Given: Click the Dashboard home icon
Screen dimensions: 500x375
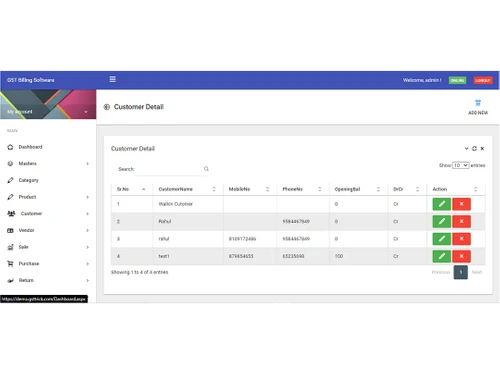Looking at the screenshot, I should point(10,147).
